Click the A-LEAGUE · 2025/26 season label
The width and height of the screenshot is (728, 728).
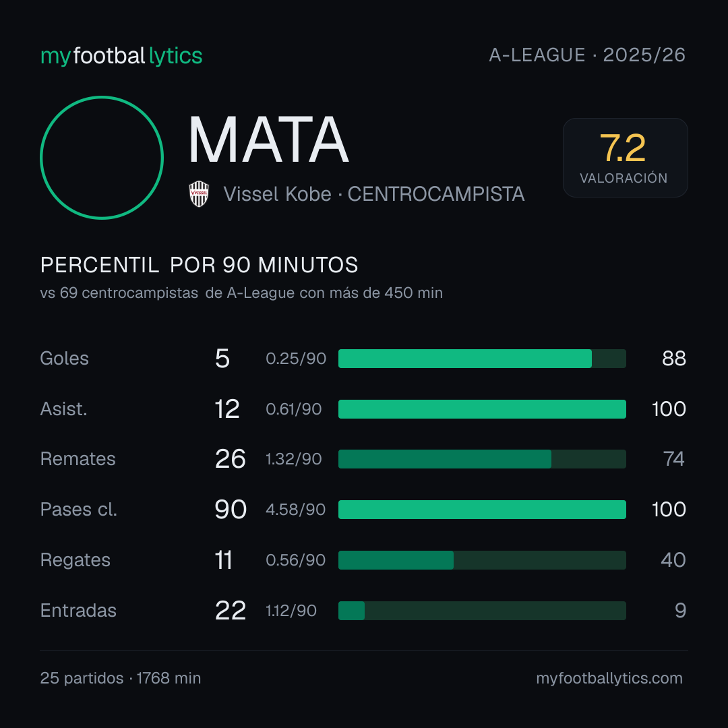(x=587, y=55)
